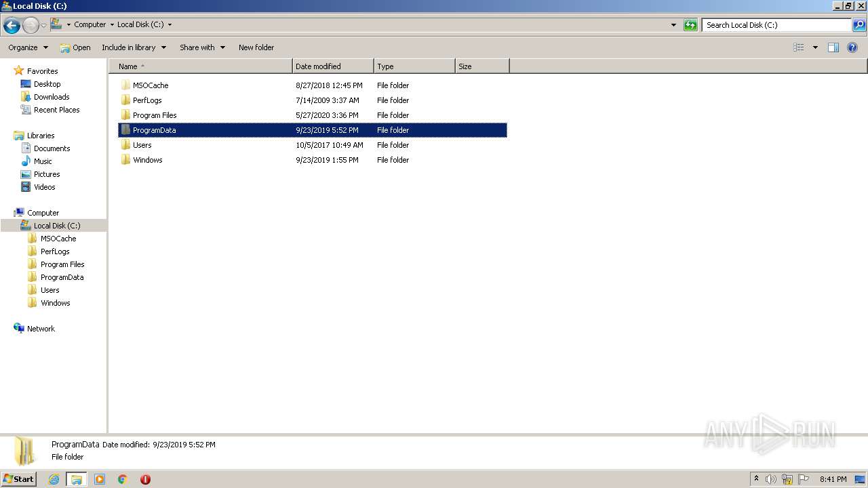Open the recent pages dropdown arrow
Viewport: 868px width, 488px height.
[x=43, y=26]
